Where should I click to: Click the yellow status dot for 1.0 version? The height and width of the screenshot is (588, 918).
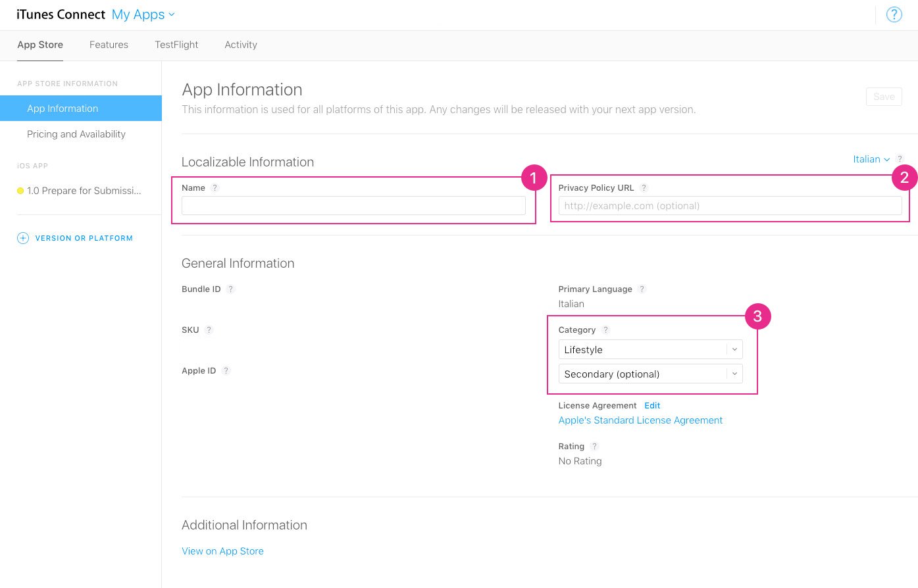point(20,191)
